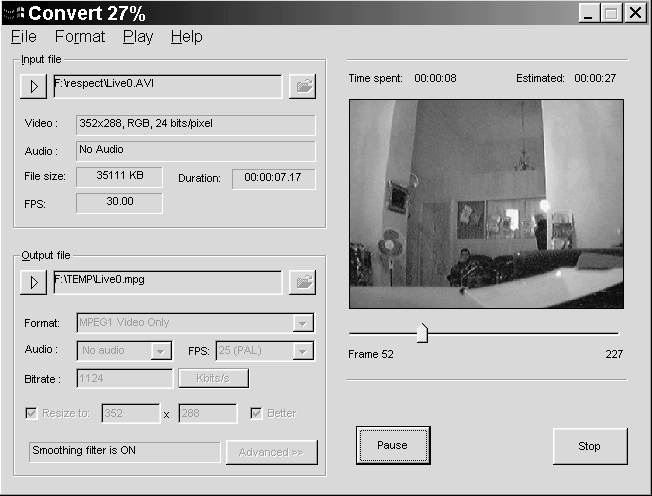Click the Frame 52 label
The width and height of the screenshot is (652, 496).
tap(371, 354)
